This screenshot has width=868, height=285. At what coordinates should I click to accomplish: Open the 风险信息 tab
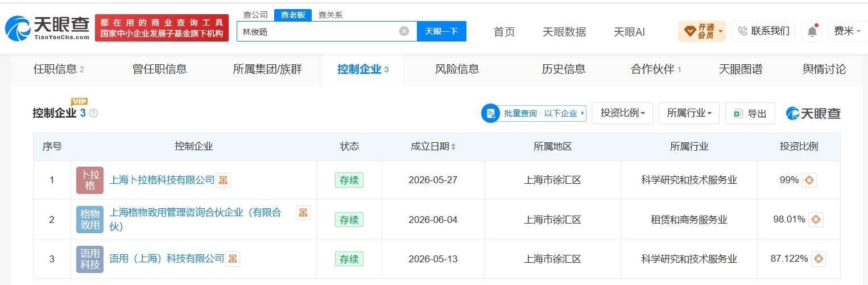pos(457,69)
